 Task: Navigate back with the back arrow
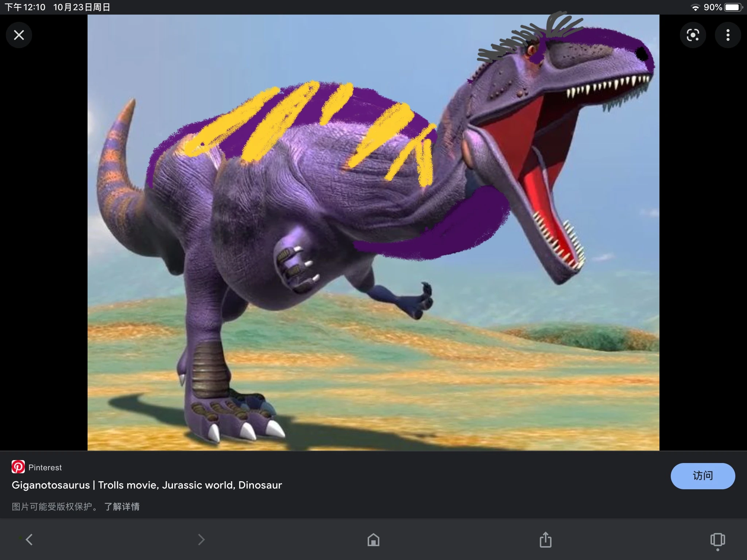click(x=29, y=540)
